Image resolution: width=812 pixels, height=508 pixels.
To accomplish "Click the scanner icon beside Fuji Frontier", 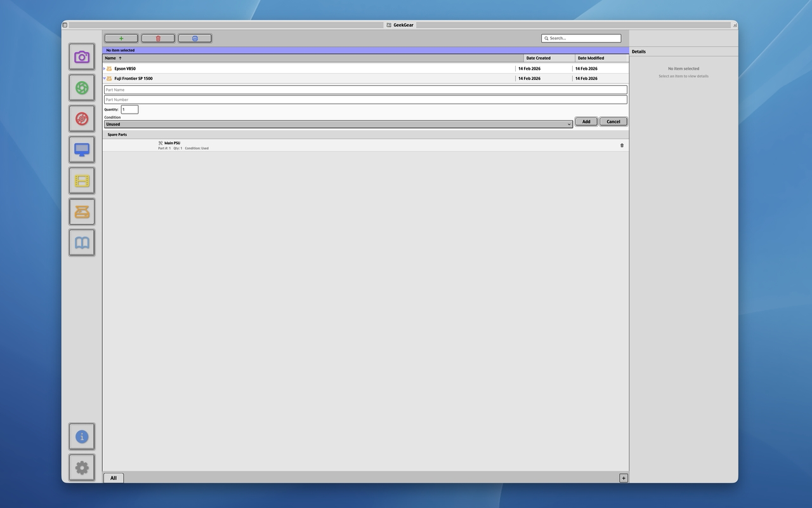I will pos(109,79).
